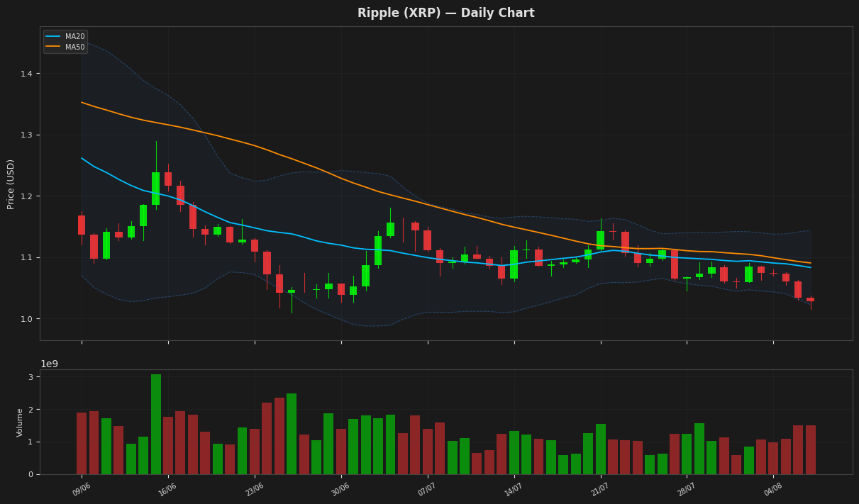Screen dimensions: 859x504
Task: Click the 1.1 price axis tick
Action: [x=28, y=257]
